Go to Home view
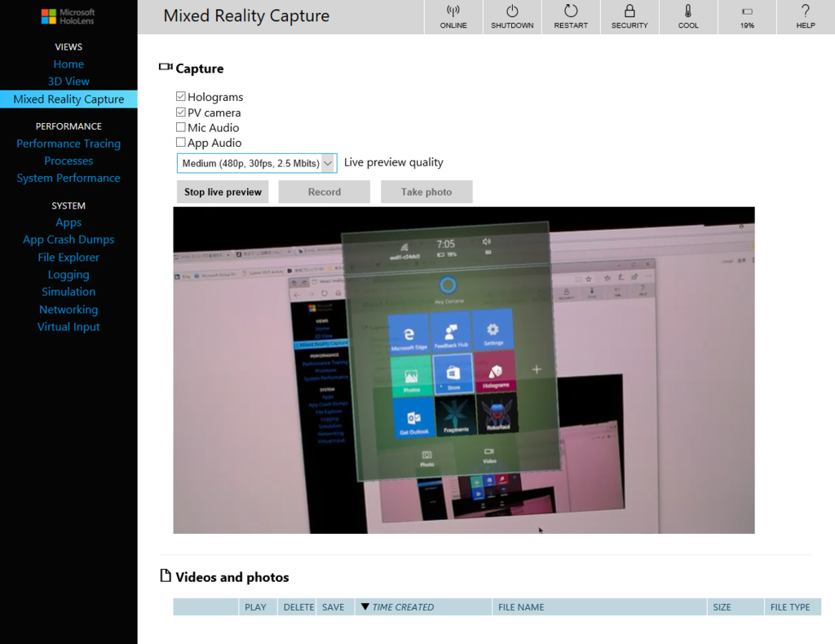 [x=68, y=64]
